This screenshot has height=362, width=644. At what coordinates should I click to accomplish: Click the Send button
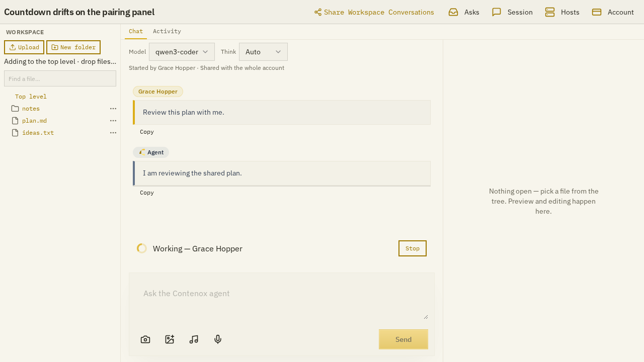pos(404,339)
